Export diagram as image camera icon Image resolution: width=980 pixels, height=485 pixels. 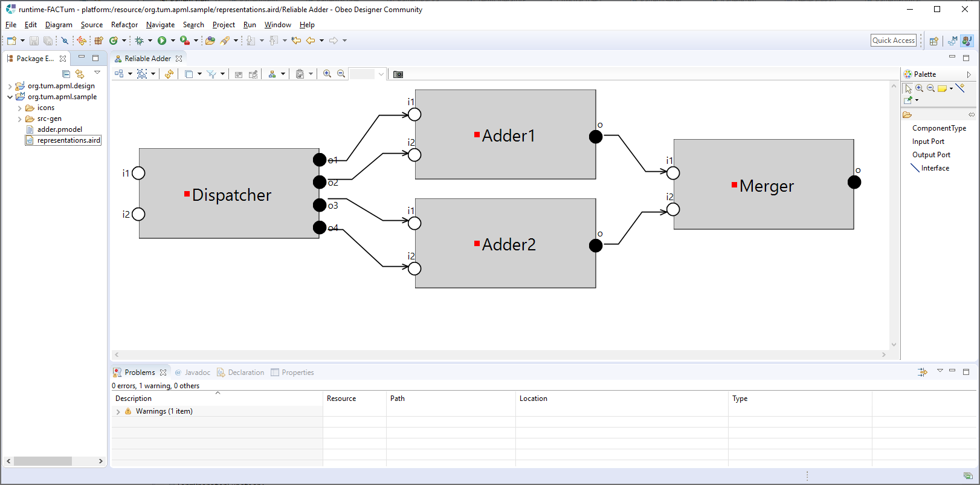click(398, 74)
